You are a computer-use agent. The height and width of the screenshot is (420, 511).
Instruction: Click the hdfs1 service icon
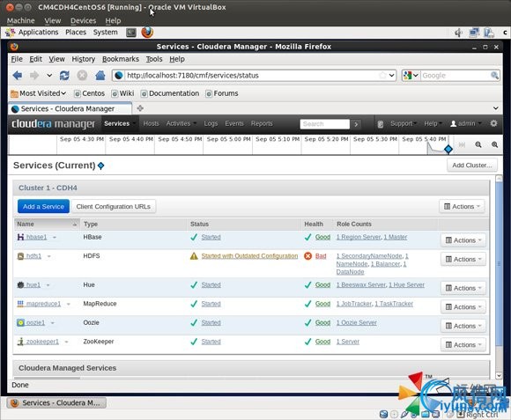coord(20,256)
